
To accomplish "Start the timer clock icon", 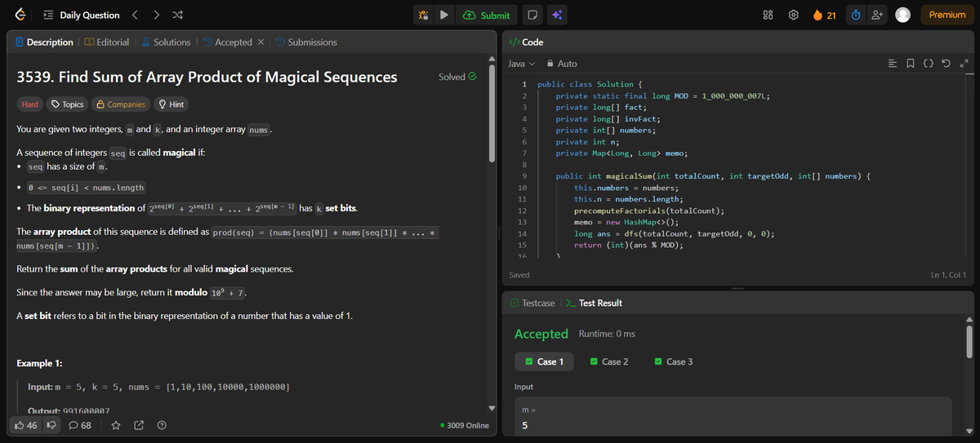I will tap(855, 15).
